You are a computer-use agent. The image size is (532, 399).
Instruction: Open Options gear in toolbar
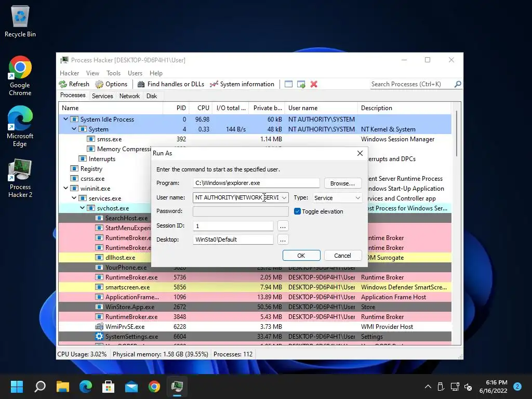click(x=99, y=84)
